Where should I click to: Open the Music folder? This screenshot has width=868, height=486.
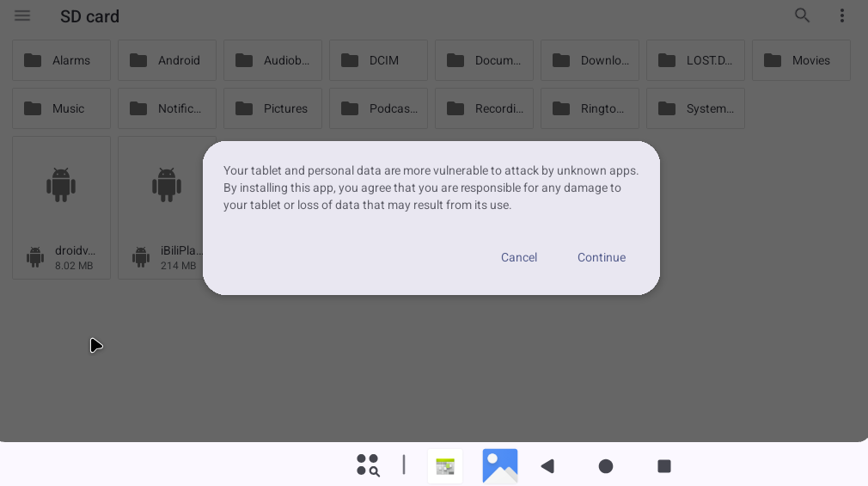coord(61,108)
